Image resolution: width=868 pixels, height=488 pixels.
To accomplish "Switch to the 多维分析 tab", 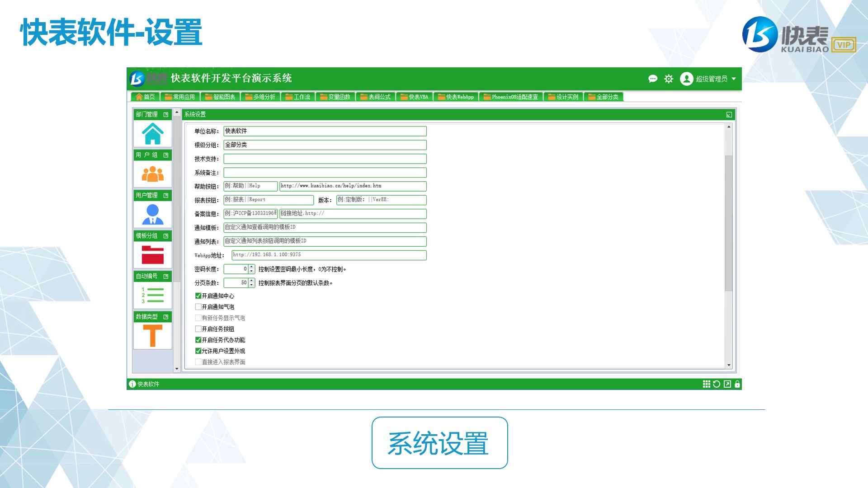I will (x=260, y=97).
